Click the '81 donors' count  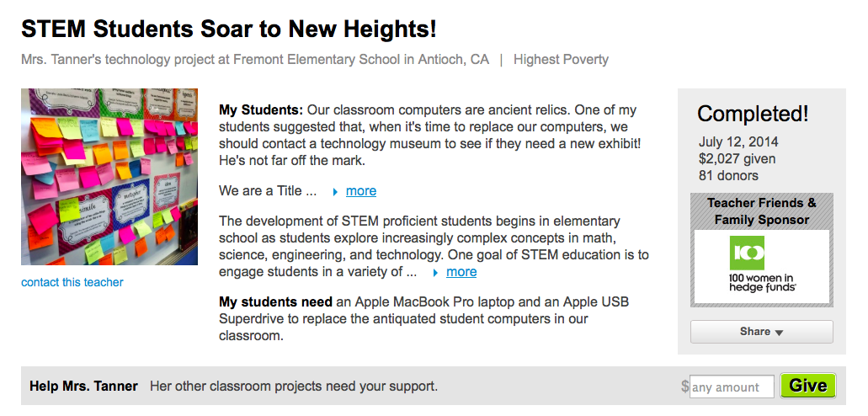coord(728,176)
